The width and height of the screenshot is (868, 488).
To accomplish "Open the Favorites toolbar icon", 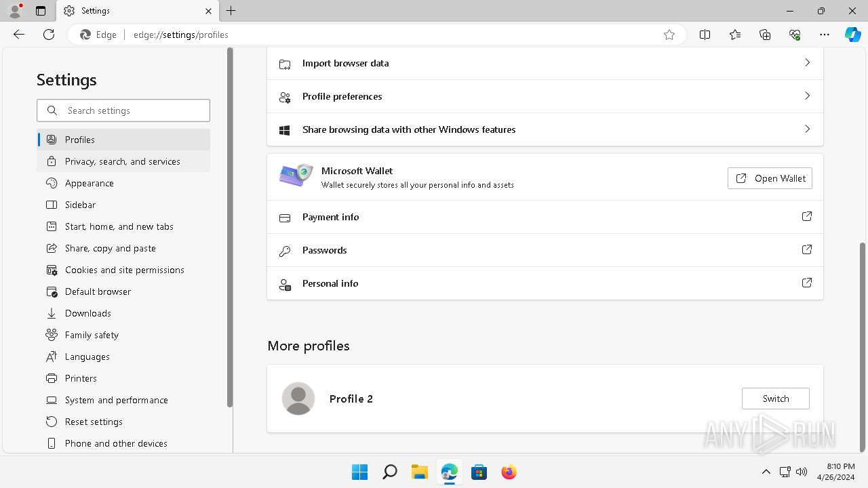I will [735, 35].
